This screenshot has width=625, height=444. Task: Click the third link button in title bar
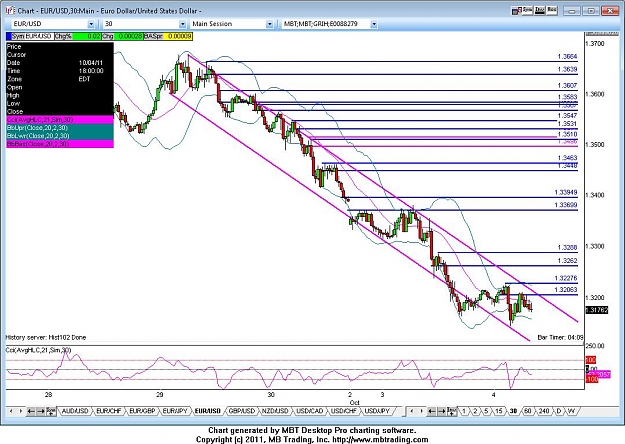coord(552,10)
